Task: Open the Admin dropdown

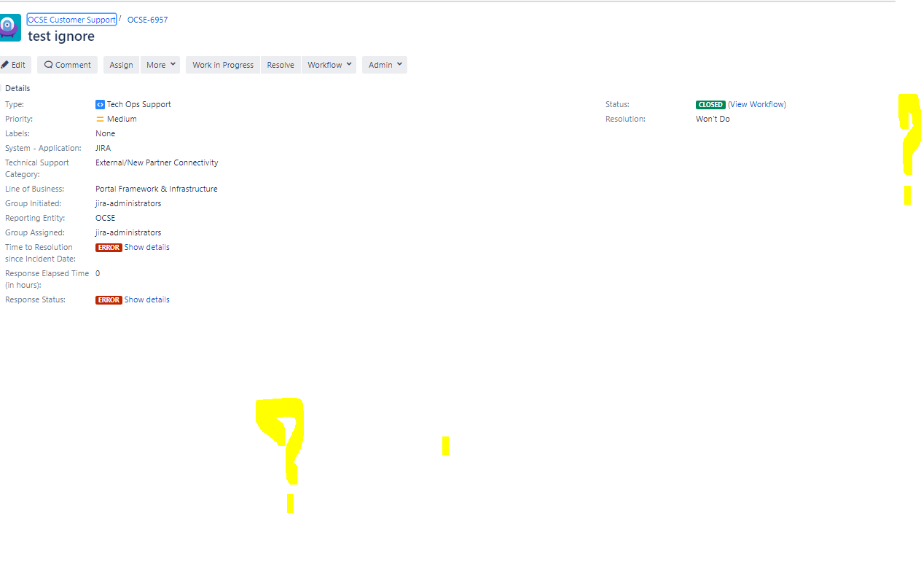Action: click(x=385, y=65)
